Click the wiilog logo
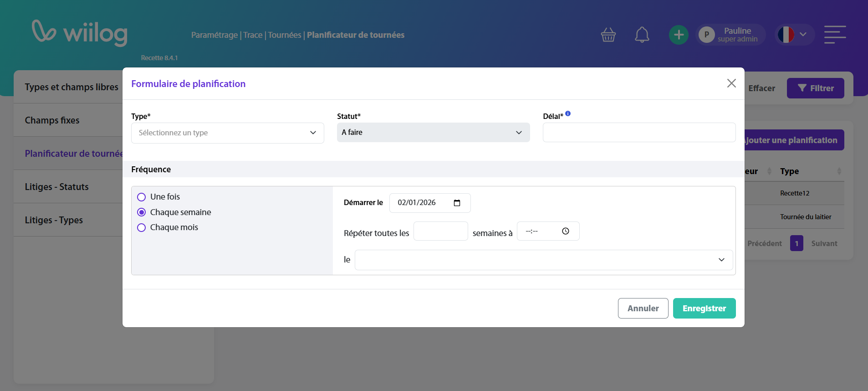868x391 pixels. tap(80, 33)
